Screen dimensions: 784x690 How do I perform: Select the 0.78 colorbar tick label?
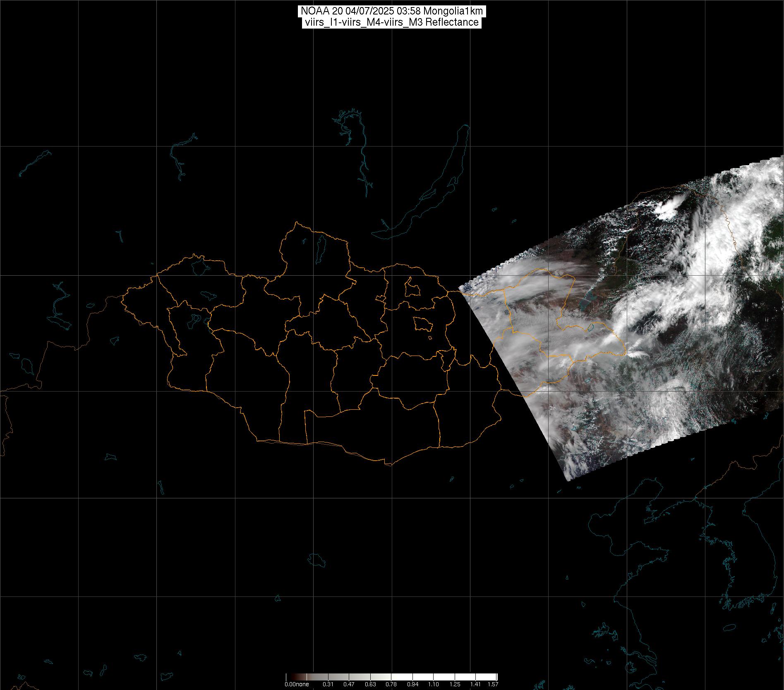(x=391, y=684)
